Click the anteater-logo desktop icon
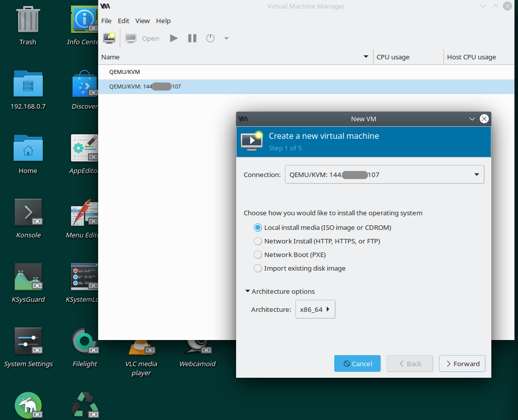The width and height of the screenshot is (518, 420). [x=28, y=405]
